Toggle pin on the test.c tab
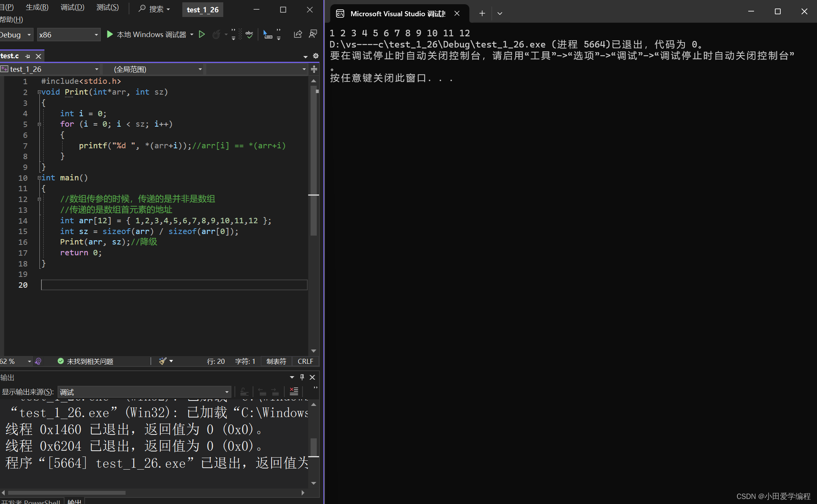Image resolution: width=817 pixels, height=504 pixels. (x=27, y=56)
